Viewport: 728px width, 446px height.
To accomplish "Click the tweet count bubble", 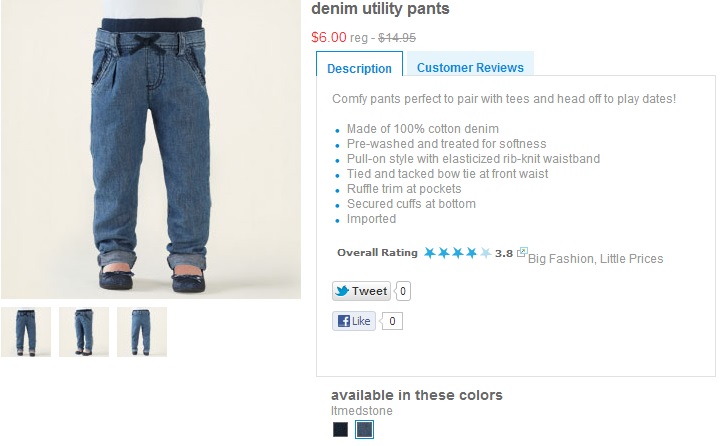I will pyautogui.click(x=403, y=291).
